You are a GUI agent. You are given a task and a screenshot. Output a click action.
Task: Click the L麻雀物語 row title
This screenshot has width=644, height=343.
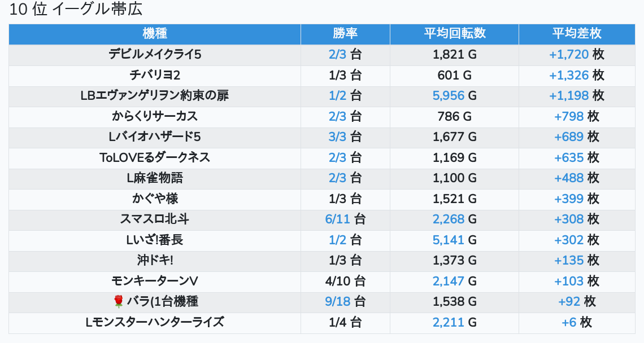(155, 178)
